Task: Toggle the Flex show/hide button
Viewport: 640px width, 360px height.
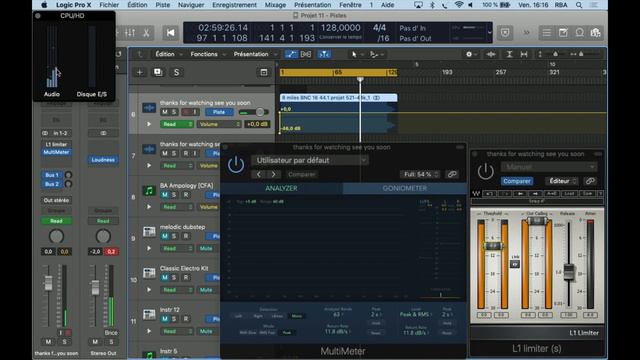Action: 306,54
